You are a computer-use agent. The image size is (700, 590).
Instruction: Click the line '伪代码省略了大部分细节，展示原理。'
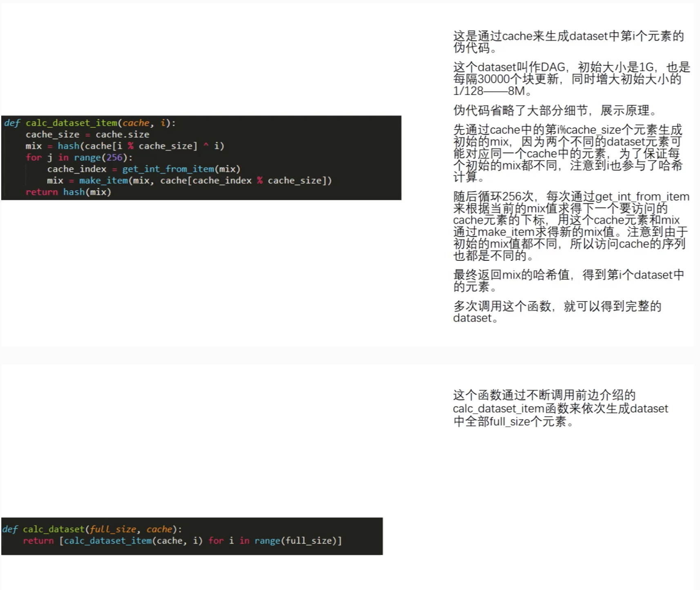pyautogui.click(x=555, y=110)
